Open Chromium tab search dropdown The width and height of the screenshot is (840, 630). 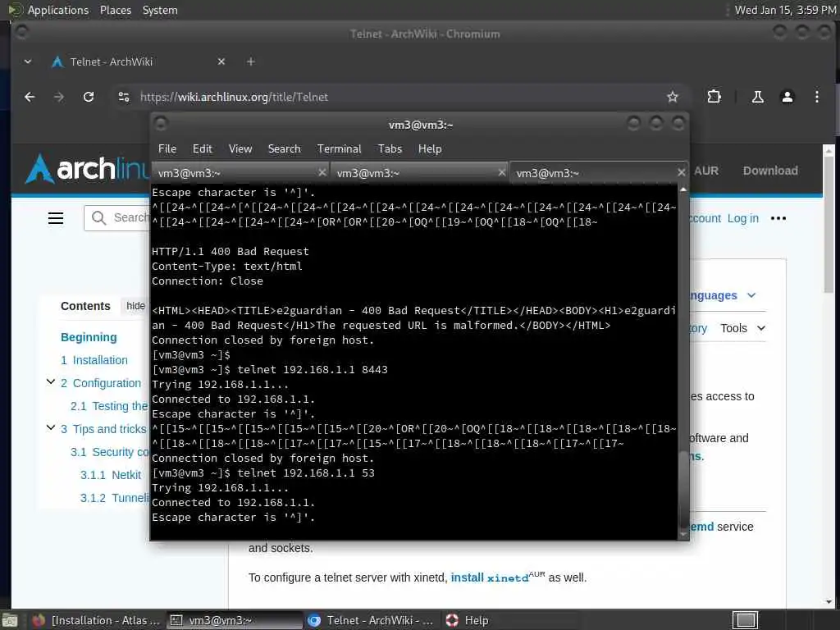(28, 62)
